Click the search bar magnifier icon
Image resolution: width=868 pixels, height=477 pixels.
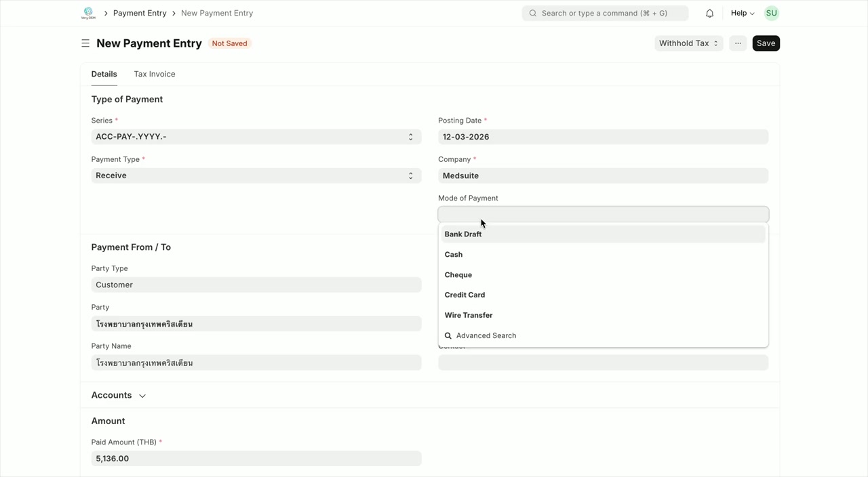coord(533,14)
